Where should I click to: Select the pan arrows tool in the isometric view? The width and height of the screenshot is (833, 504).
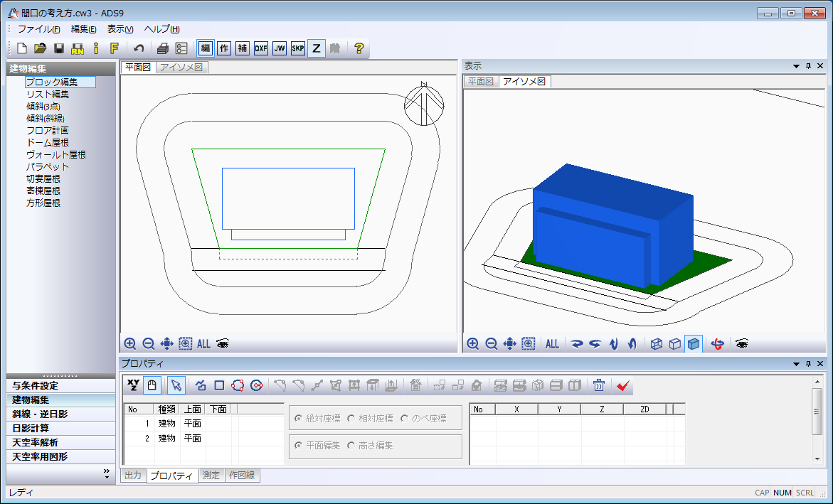click(x=509, y=343)
